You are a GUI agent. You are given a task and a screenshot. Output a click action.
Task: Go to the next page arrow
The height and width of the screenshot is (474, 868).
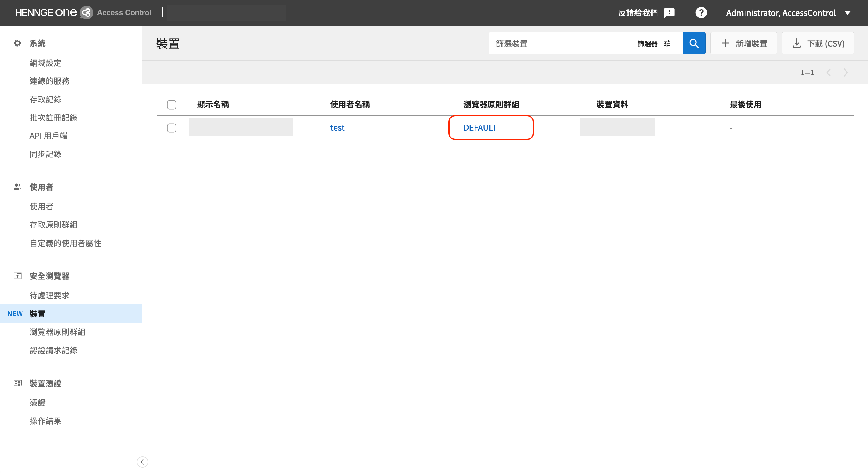[846, 73]
